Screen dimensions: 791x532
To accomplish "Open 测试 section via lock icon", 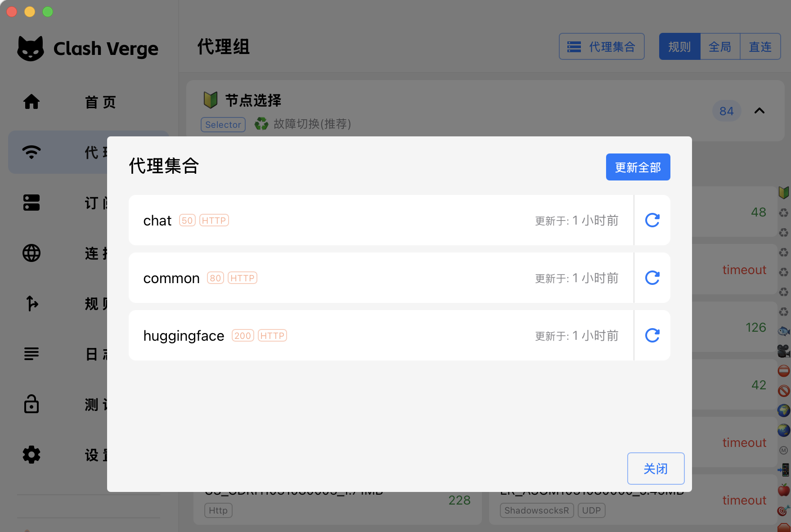I will coord(31,404).
